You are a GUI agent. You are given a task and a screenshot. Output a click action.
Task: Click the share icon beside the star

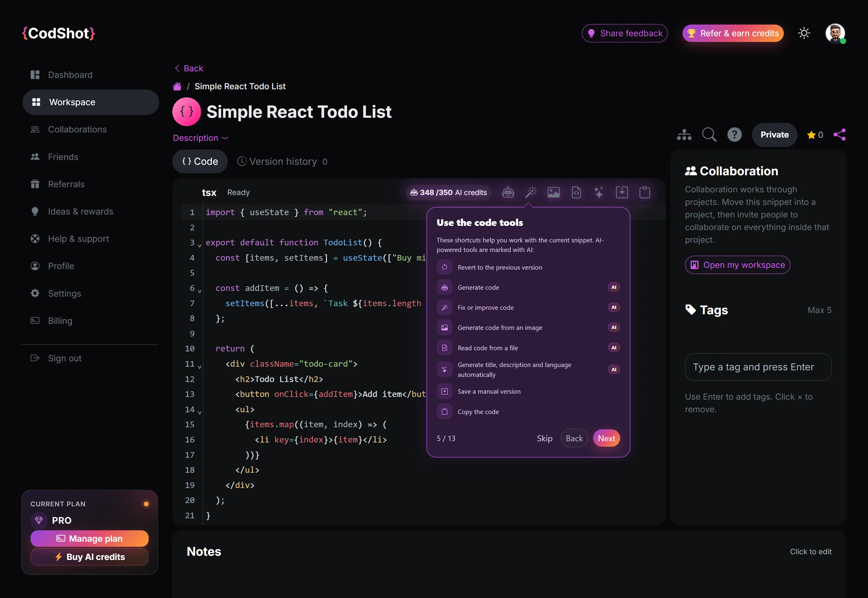click(x=840, y=135)
